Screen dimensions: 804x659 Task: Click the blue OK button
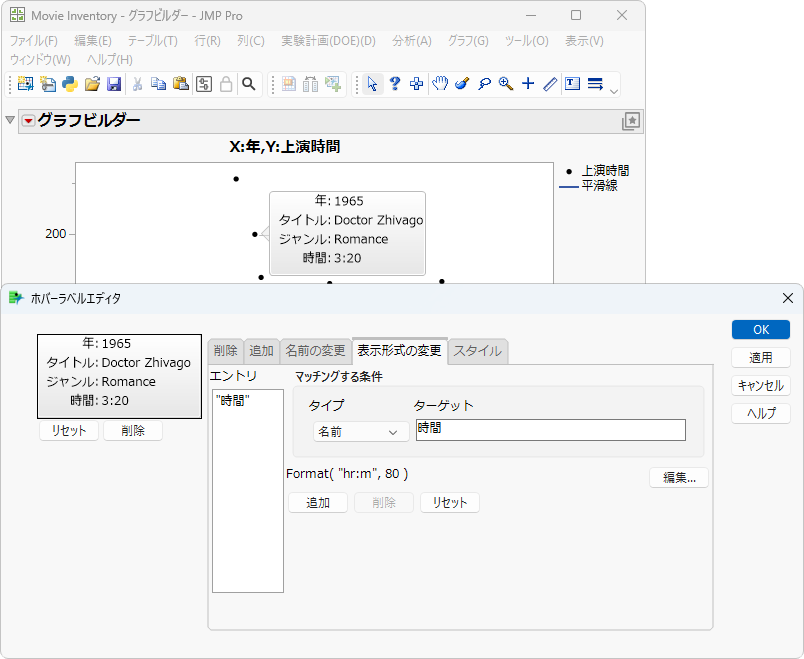[761, 330]
